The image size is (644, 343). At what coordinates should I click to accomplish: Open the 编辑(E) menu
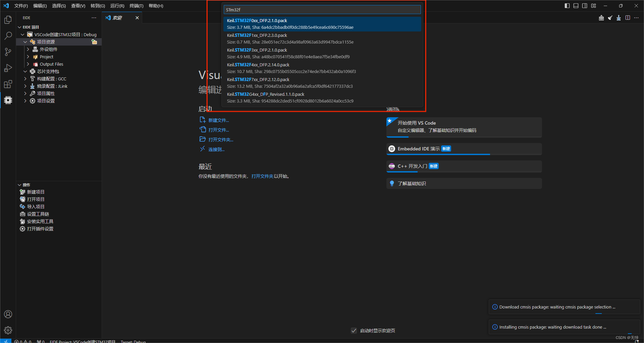40,6
